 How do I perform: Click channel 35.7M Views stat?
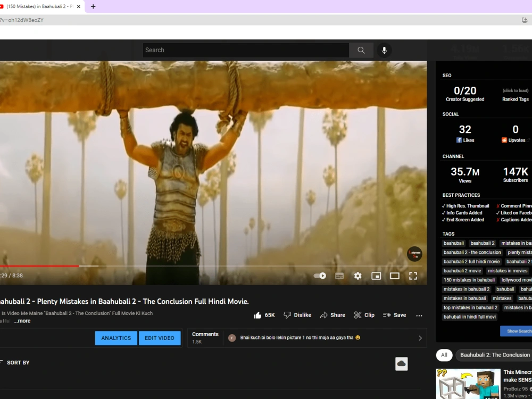465,174
